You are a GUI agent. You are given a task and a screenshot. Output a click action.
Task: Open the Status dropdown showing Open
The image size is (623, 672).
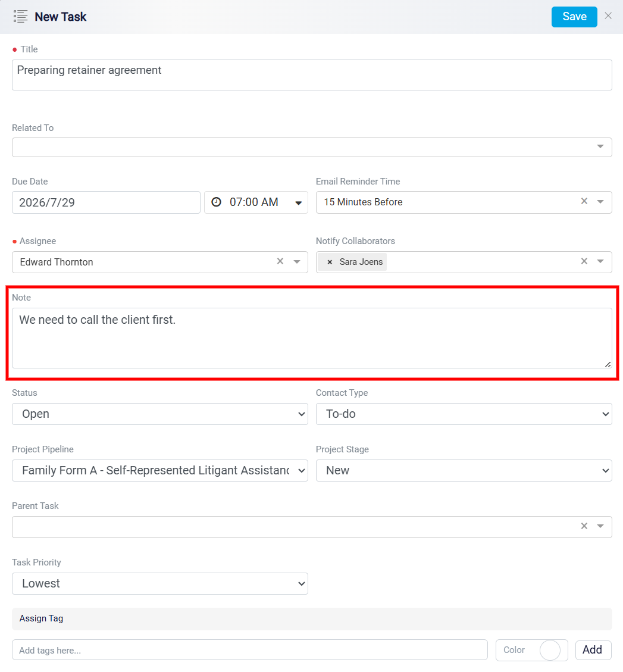[x=160, y=414]
